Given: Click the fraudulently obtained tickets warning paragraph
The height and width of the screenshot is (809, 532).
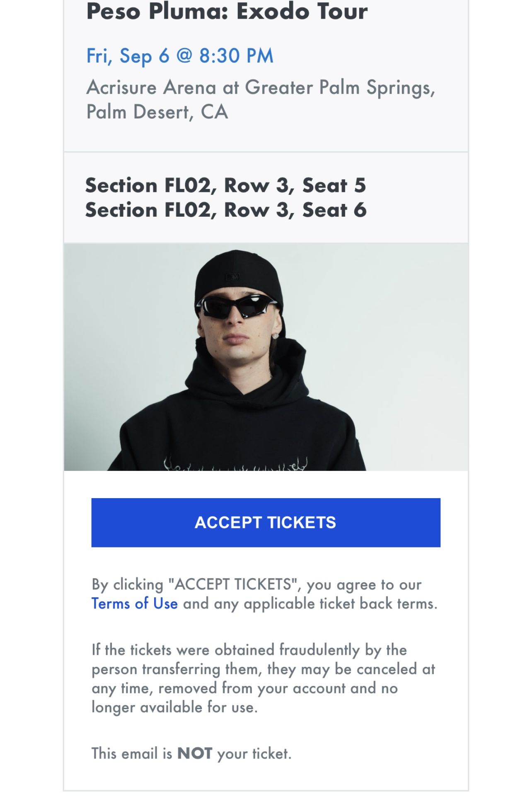Looking at the screenshot, I should point(263,678).
